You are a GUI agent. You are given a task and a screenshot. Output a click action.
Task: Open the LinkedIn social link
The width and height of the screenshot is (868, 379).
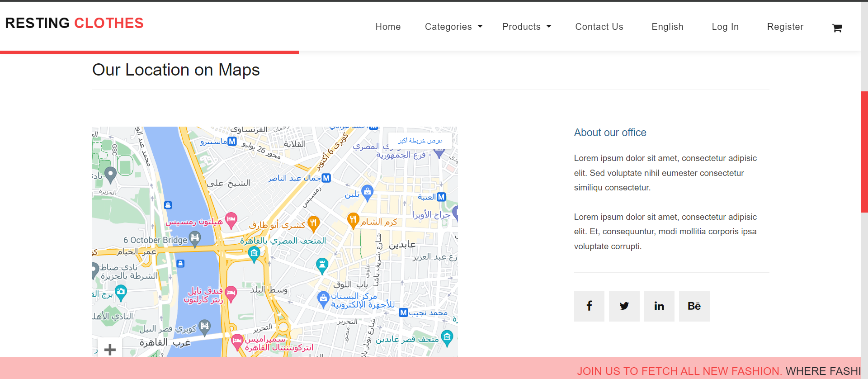[659, 306]
